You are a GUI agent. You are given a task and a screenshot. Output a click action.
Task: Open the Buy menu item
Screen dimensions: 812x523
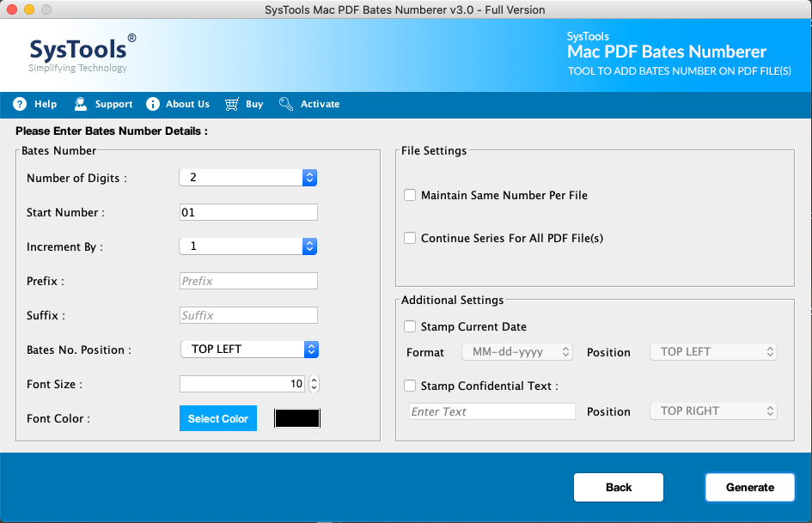click(244, 104)
